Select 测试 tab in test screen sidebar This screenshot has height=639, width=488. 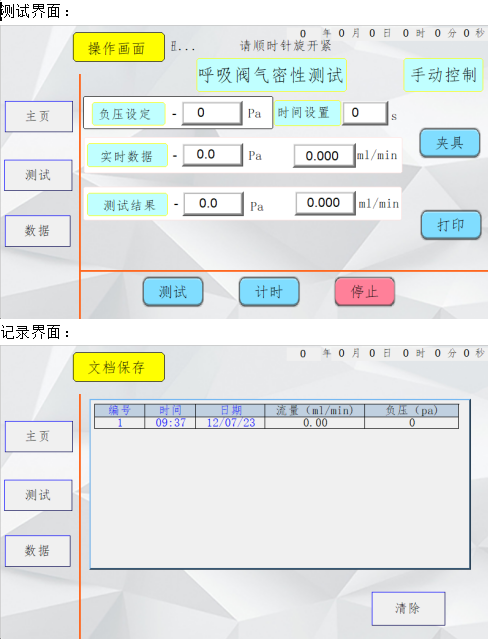coord(38,175)
